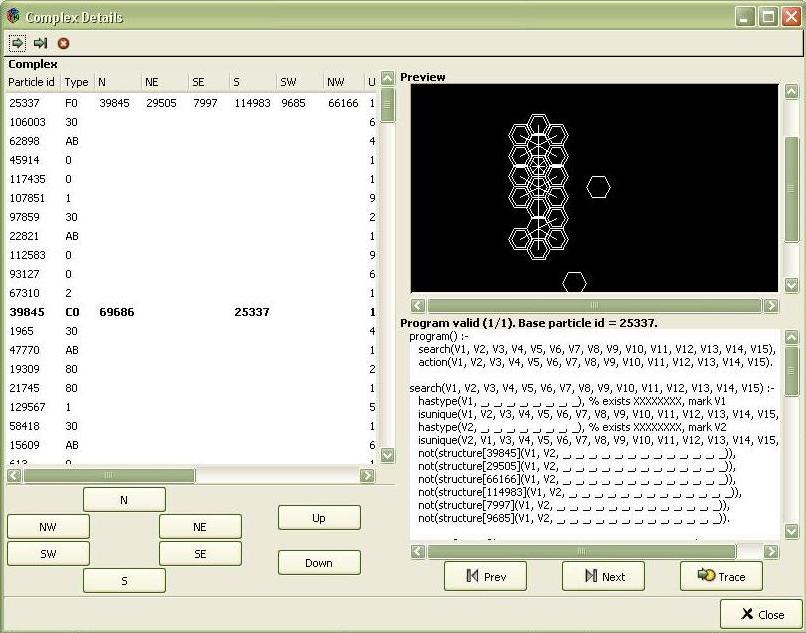
Task: Select particle row 22821
Action: click(x=192, y=236)
